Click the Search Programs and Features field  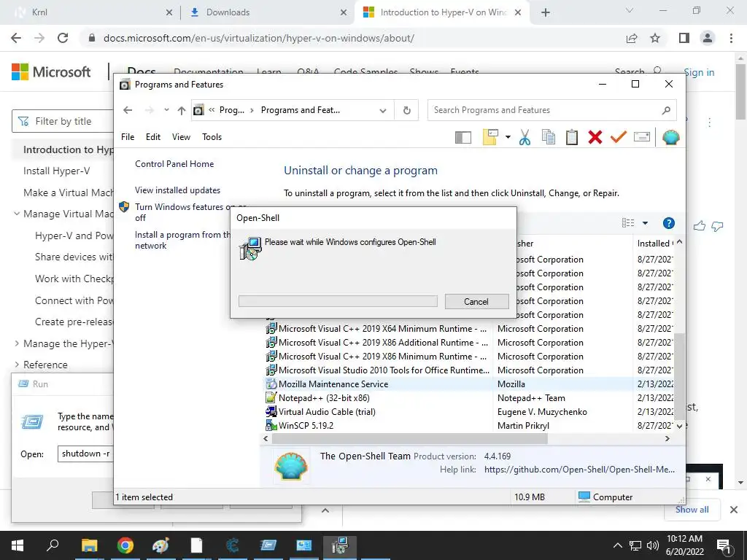[x=551, y=110]
